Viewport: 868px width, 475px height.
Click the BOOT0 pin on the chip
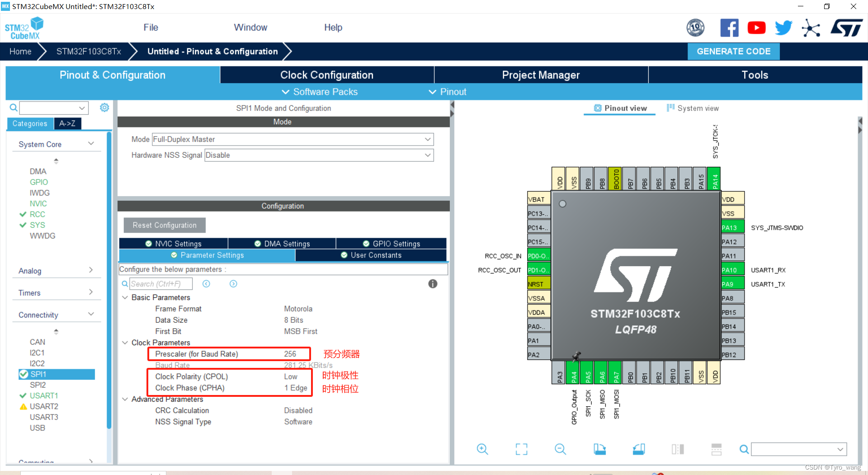pyautogui.click(x=616, y=179)
